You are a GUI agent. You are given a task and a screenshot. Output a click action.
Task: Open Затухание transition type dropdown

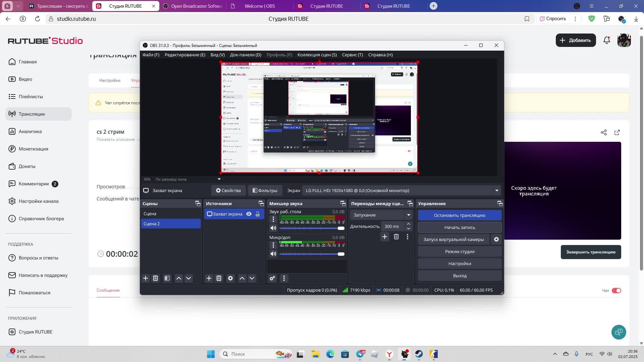click(381, 215)
